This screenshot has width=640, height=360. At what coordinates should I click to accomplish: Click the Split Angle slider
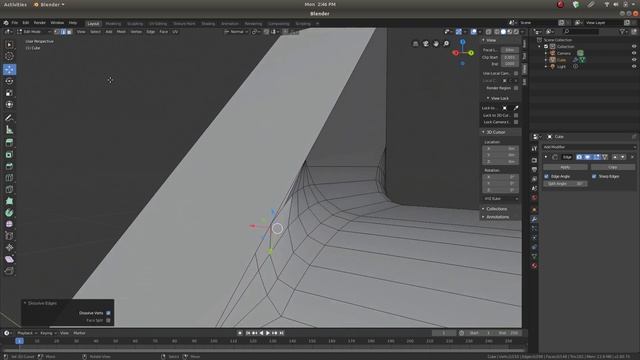coord(565,184)
